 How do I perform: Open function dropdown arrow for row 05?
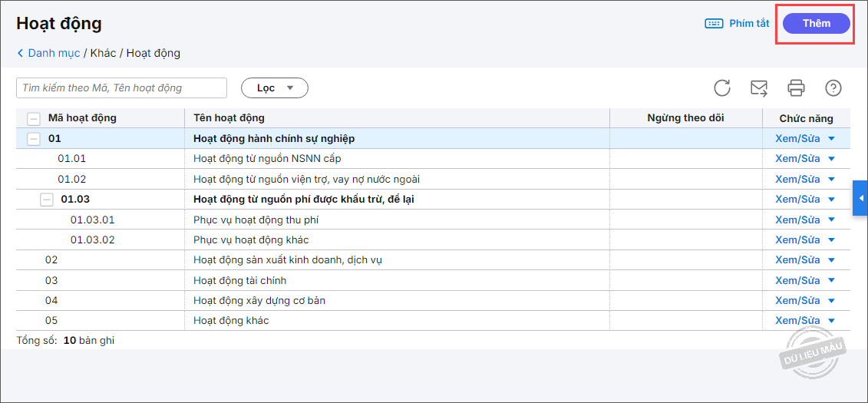pos(831,321)
